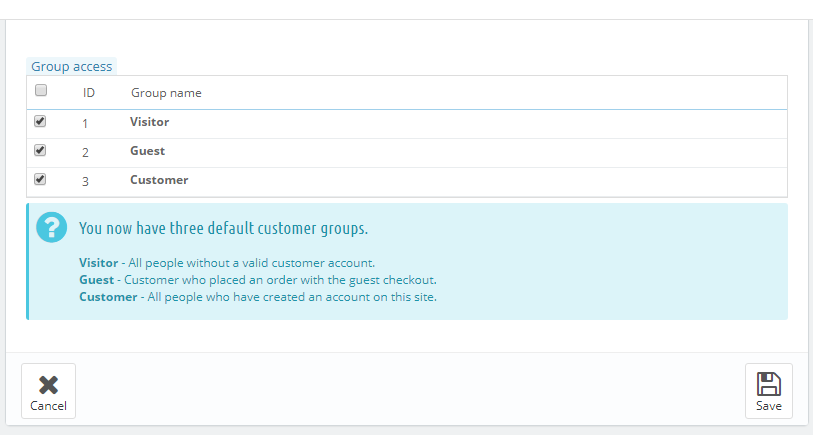Click bold Customer term in info box
813x435 pixels.
pos(108,297)
